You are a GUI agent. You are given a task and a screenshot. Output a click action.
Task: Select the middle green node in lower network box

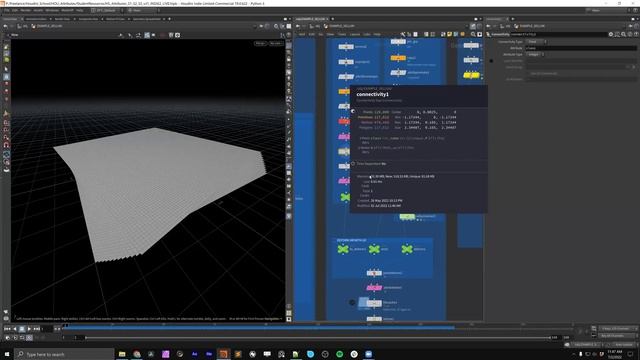[374, 249]
